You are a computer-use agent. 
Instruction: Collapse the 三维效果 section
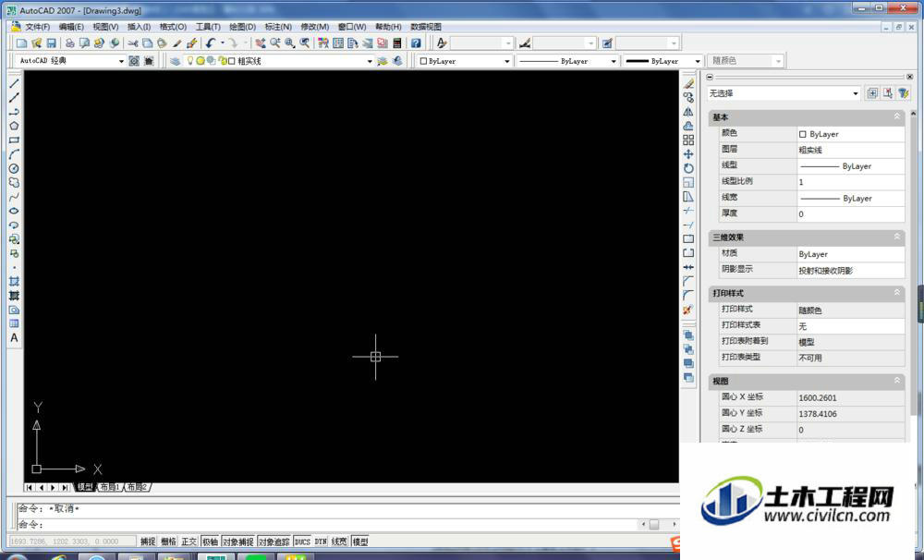pos(897,237)
